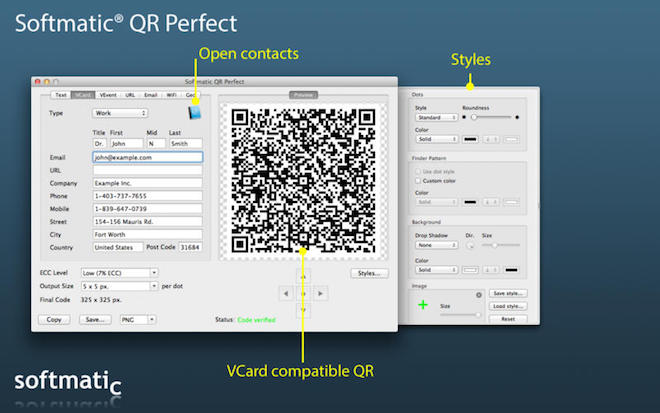The image size is (660, 413).
Task: Pick the black Dots color swatch
Action: click(x=470, y=139)
